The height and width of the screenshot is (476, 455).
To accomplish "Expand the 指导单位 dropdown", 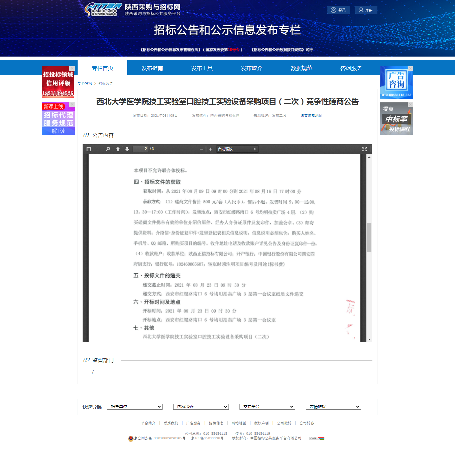I will (x=135, y=407).
